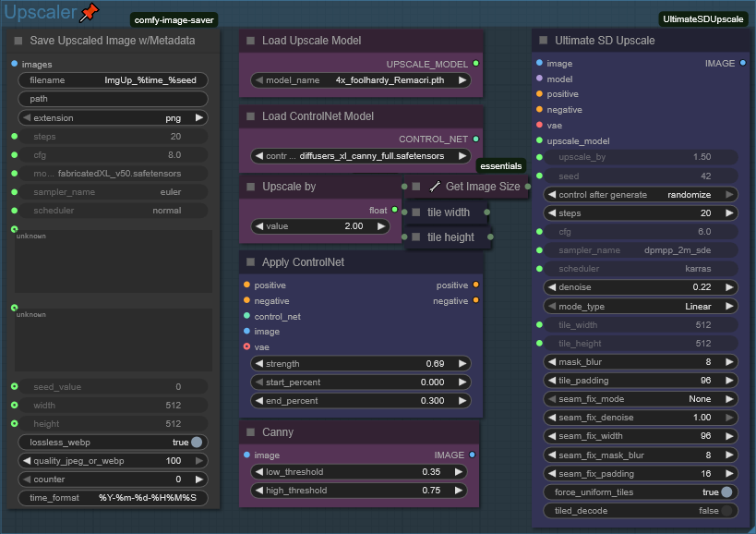The width and height of the screenshot is (756, 534).
Task: Open the mode_type Linear dropdown
Action: 641,307
